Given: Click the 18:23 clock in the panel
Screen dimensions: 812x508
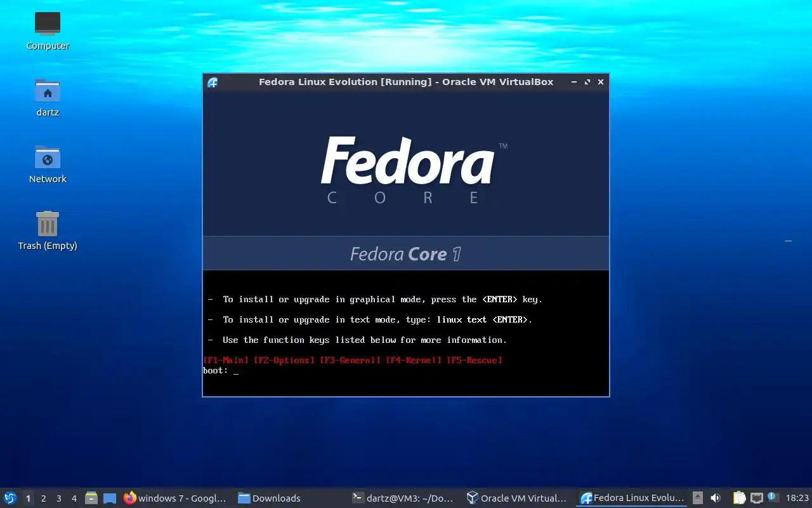Looking at the screenshot, I should (797, 498).
